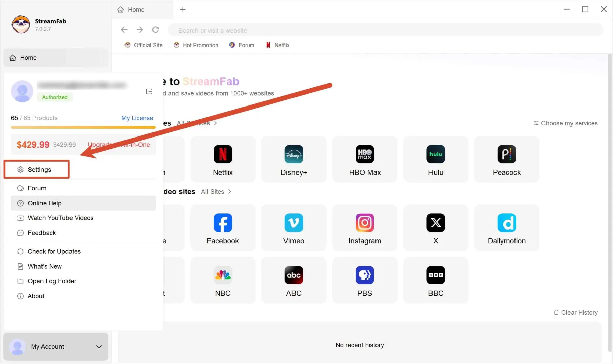Click the Authorized status badge

click(55, 97)
